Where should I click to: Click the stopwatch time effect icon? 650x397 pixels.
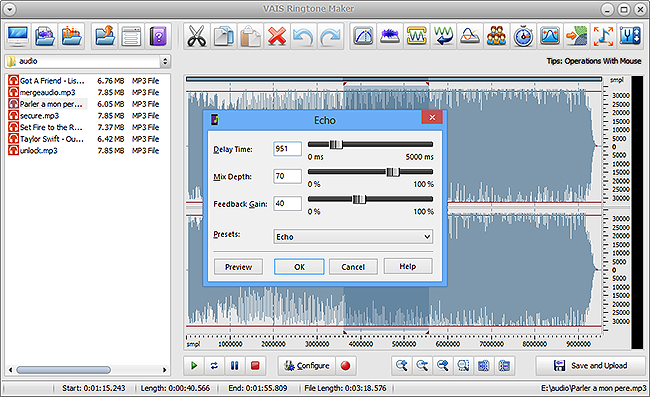[523, 36]
